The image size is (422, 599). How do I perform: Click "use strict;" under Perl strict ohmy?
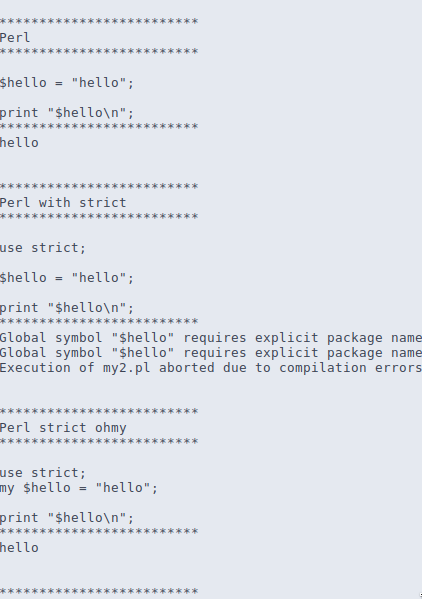pyautogui.click(x=43, y=473)
